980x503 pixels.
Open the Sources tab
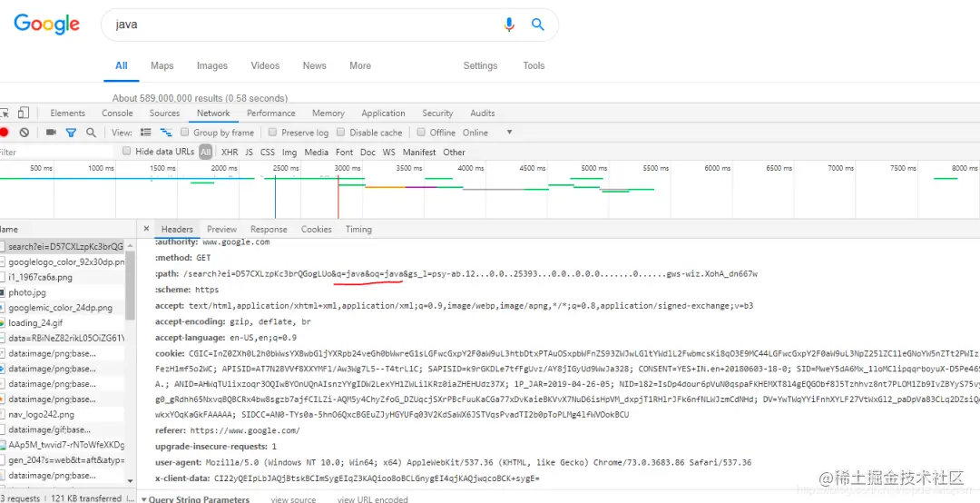coord(164,113)
